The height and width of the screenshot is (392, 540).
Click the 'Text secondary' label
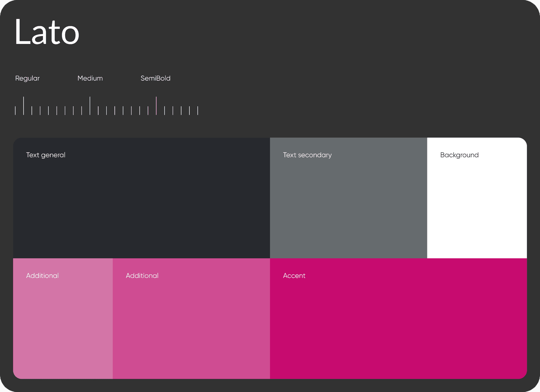coord(307,155)
